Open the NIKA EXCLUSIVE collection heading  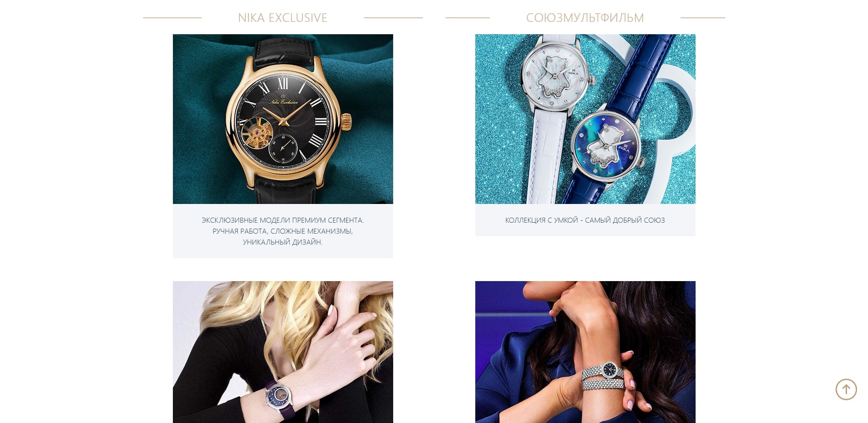point(283,18)
